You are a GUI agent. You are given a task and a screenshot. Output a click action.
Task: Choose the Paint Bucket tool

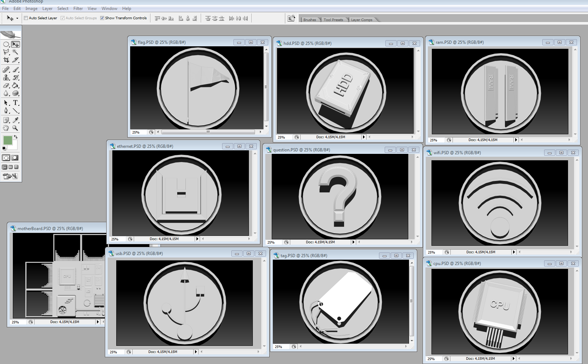coord(15,85)
